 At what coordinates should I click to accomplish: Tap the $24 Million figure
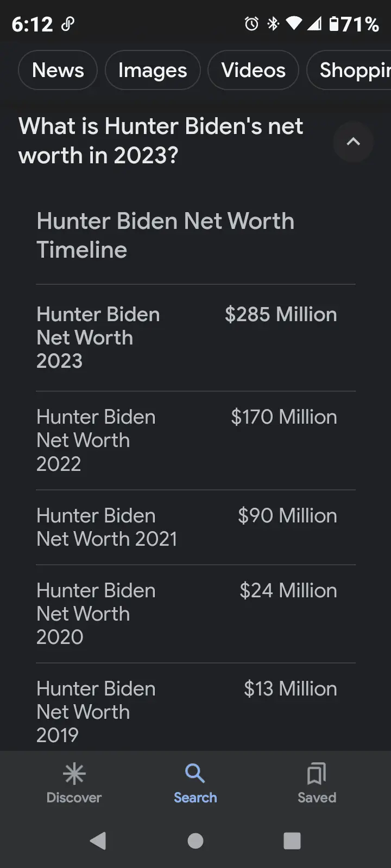(288, 590)
